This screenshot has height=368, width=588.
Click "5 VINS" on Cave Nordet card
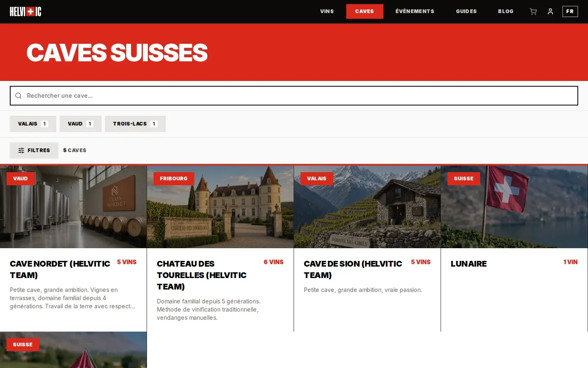tap(127, 262)
